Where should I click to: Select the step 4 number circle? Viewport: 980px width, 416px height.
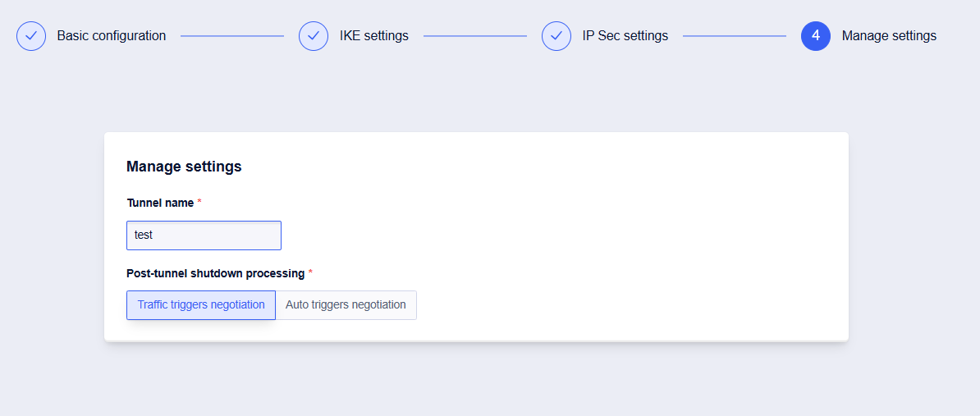tap(816, 36)
